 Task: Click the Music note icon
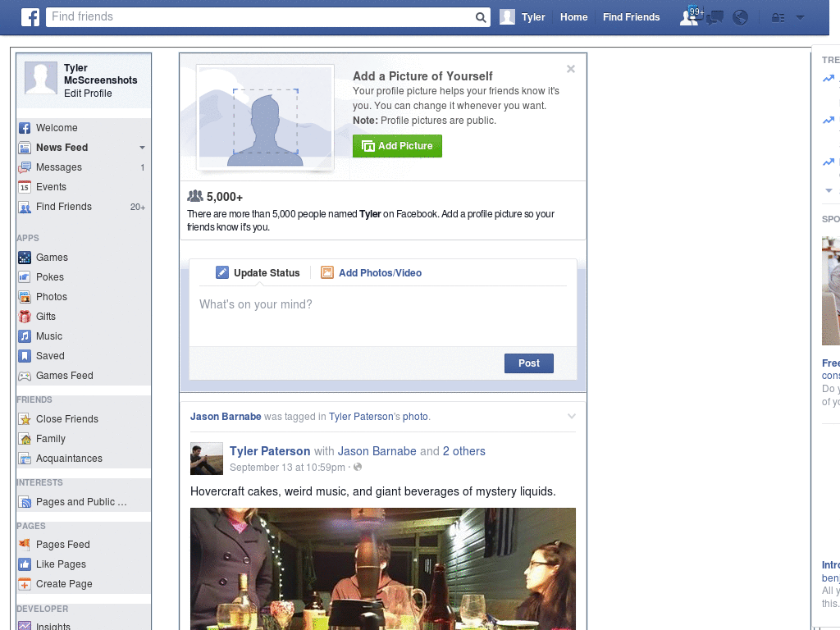click(25, 336)
